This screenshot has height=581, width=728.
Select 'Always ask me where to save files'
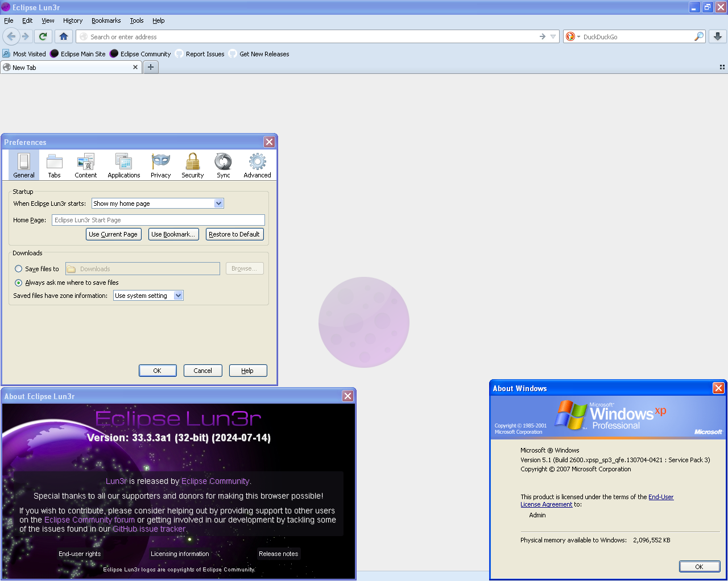click(19, 283)
